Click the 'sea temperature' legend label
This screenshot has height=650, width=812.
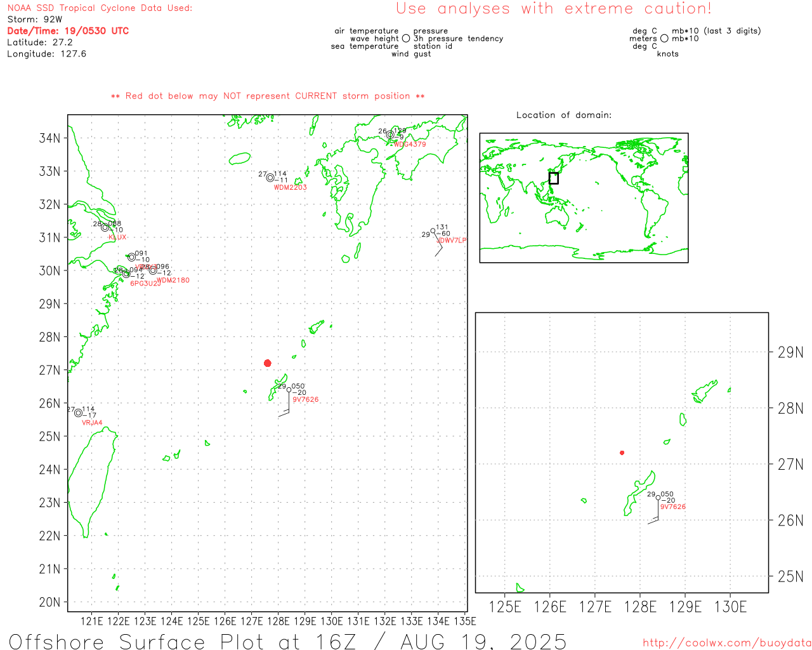pyautogui.click(x=365, y=46)
